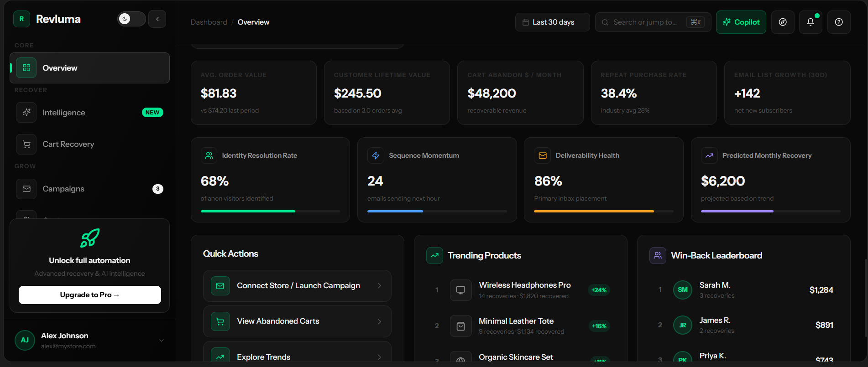
Task: Click the Cart Recovery cart icon
Action: click(x=26, y=144)
